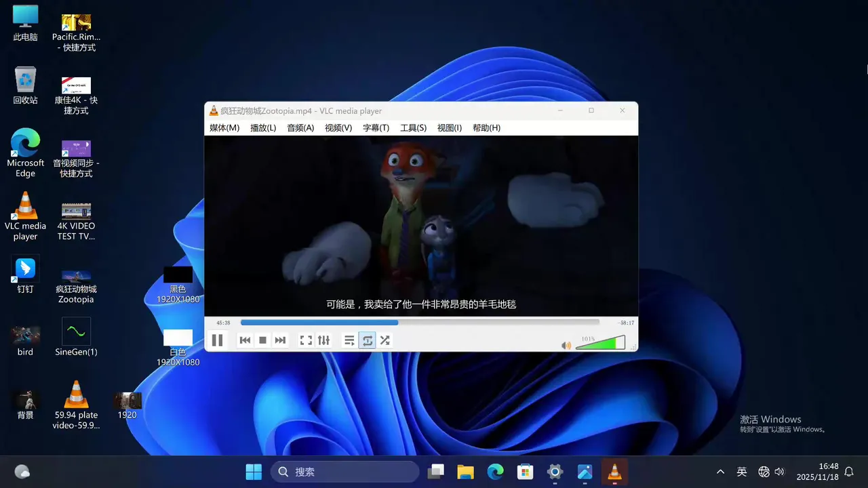Viewport: 868px width, 488px height.
Task: Select Pacific.Rim shortcut on desktop
Action: click(x=76, y=33)
